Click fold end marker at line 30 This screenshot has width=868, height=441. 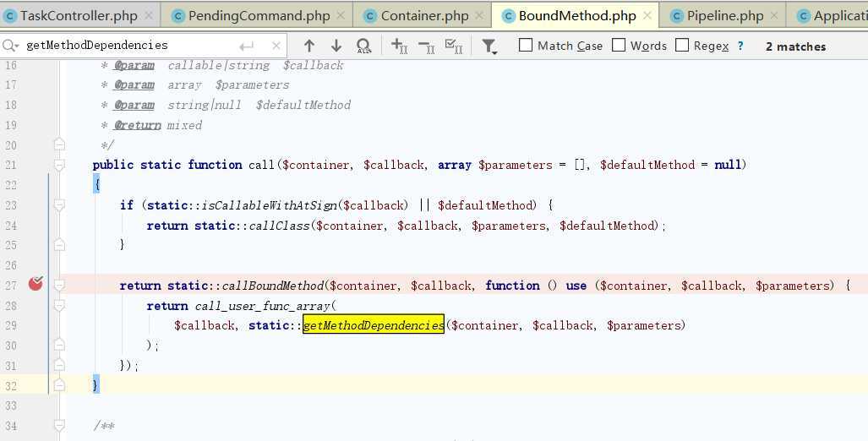(59, 346)
